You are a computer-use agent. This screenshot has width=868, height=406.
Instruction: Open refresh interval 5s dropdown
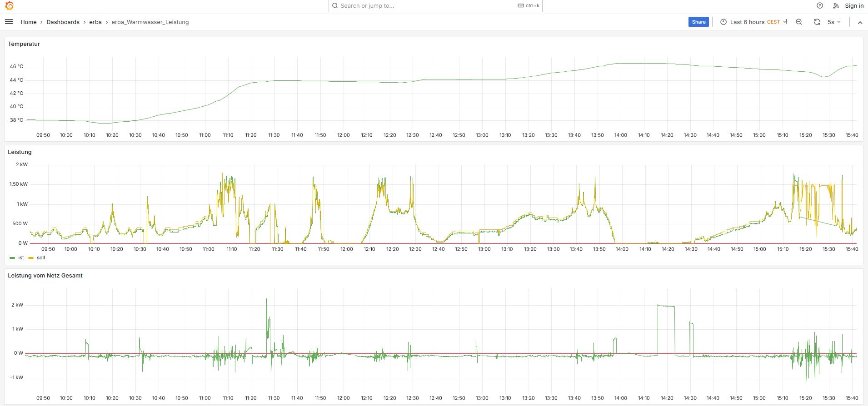[834, 22]
